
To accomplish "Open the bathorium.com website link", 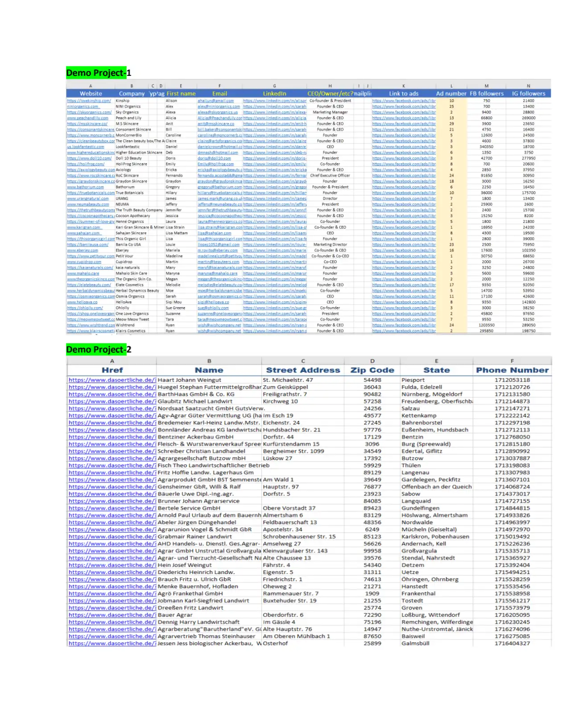I will (x=85, y=187).
